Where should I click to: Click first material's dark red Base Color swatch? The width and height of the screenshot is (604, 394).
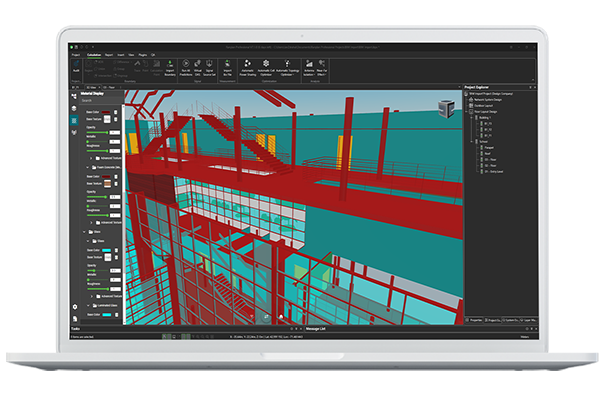click(x=106, y=112)
